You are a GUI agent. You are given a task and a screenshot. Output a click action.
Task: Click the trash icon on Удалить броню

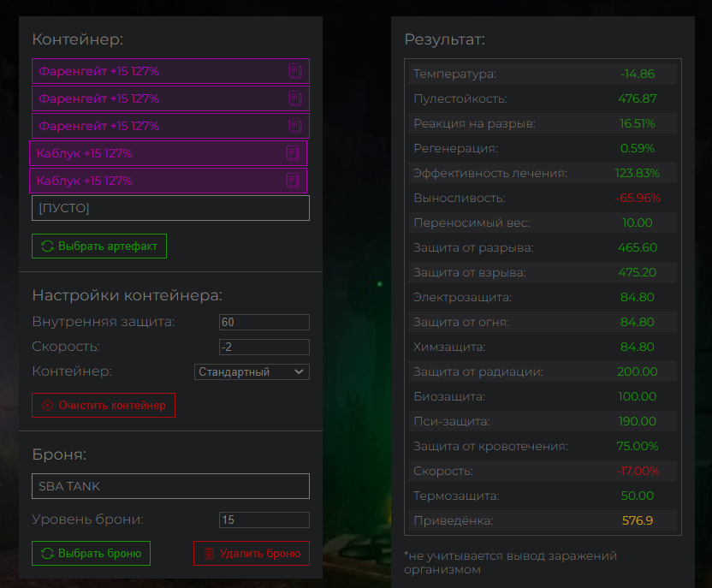click(209, 554)
